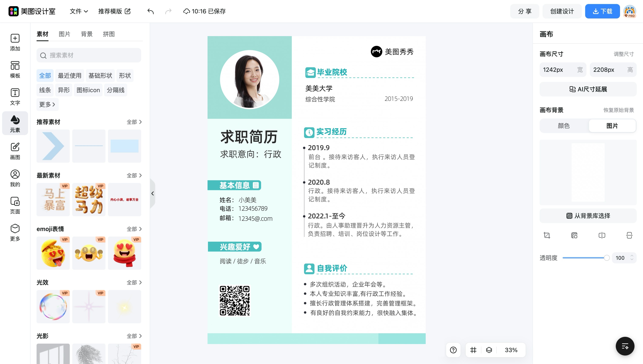Select the 元素 (Elements) sidebar tool

15,124
